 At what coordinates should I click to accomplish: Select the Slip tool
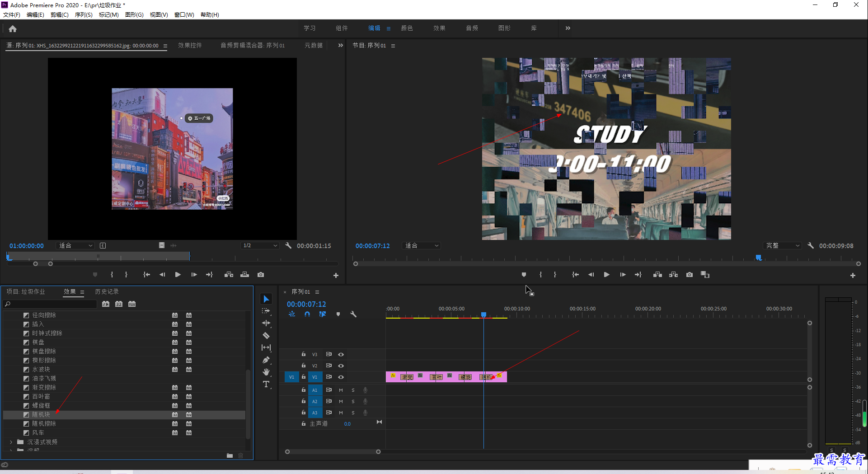(x=266, y=347)
